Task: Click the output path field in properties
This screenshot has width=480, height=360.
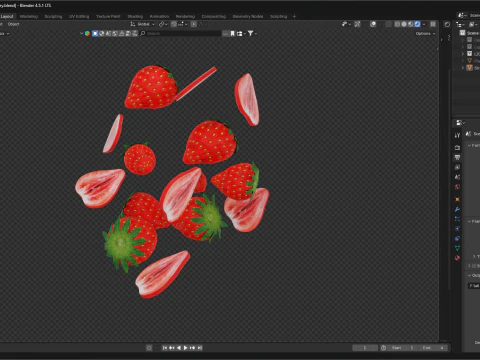Action: pyautogui.click(x=474, y=286)
